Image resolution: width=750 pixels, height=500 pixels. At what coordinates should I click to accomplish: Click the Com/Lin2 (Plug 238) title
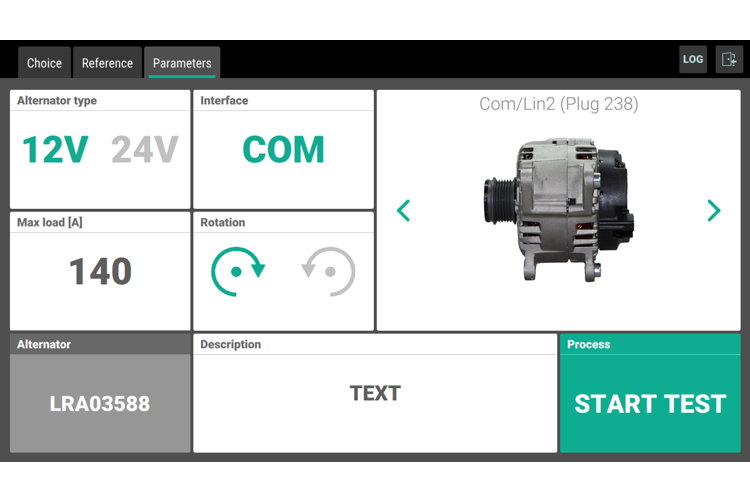pos(558,104)
